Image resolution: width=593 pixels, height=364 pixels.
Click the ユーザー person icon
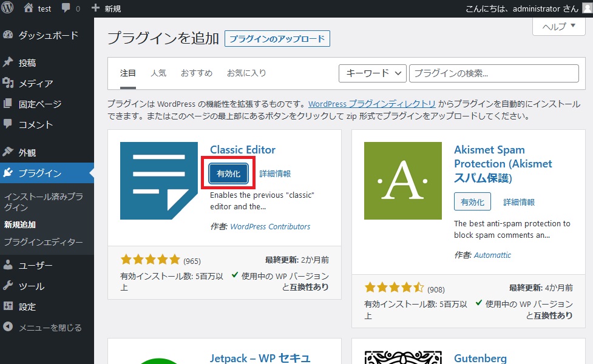coord(8,265)
